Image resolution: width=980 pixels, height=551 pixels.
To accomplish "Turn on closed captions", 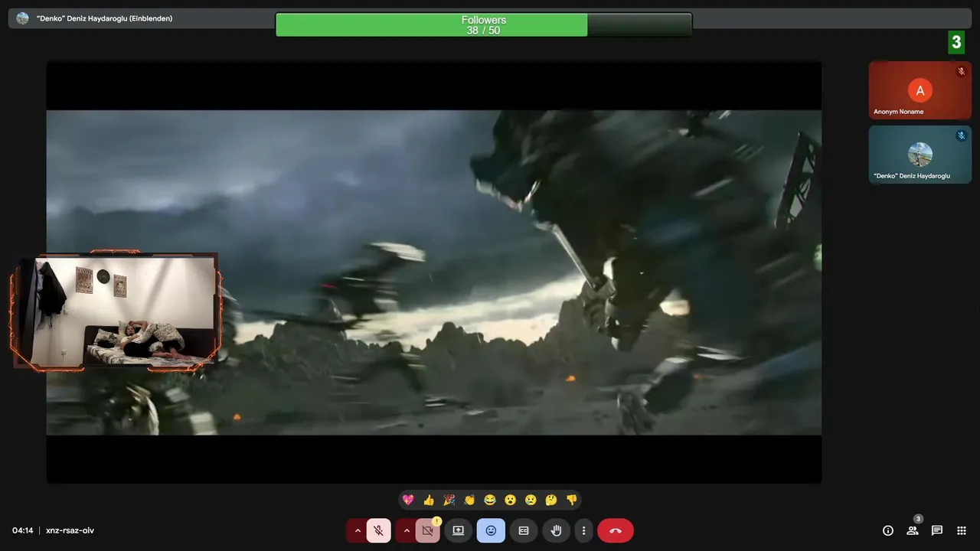I will coord(524,530).
